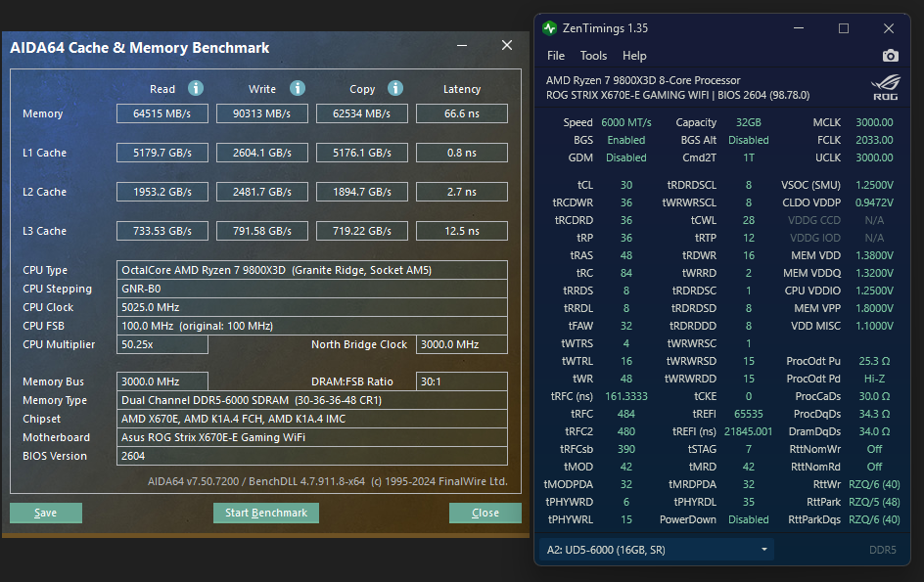Open the Tools menu in ZenTimings

[593, 56]
